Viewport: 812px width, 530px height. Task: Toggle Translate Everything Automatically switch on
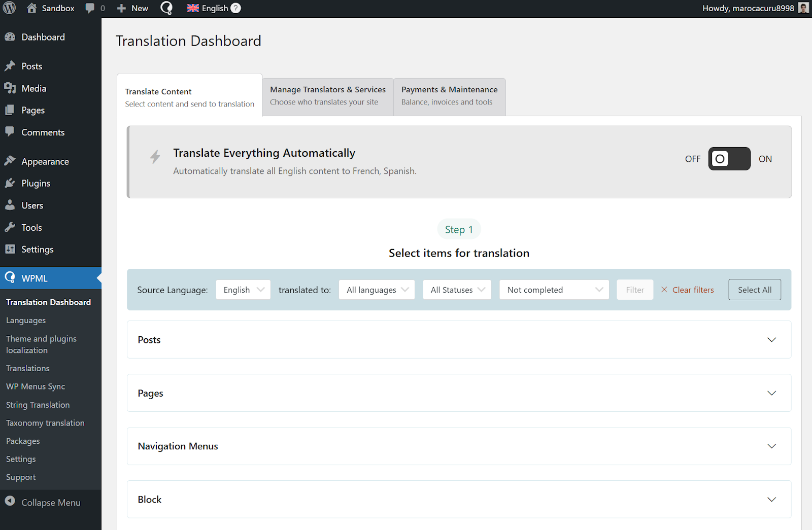(x=729, y=159)
